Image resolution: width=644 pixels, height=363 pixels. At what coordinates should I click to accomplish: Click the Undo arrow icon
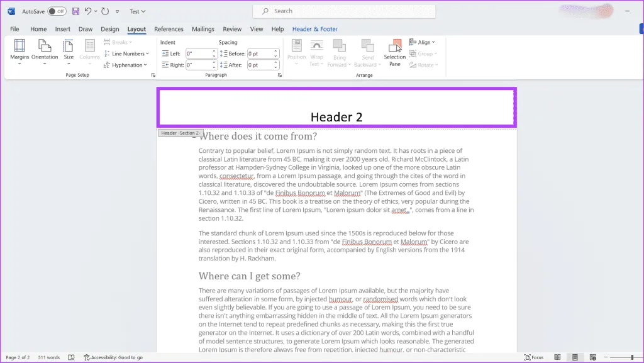click(x=89, y=11)
